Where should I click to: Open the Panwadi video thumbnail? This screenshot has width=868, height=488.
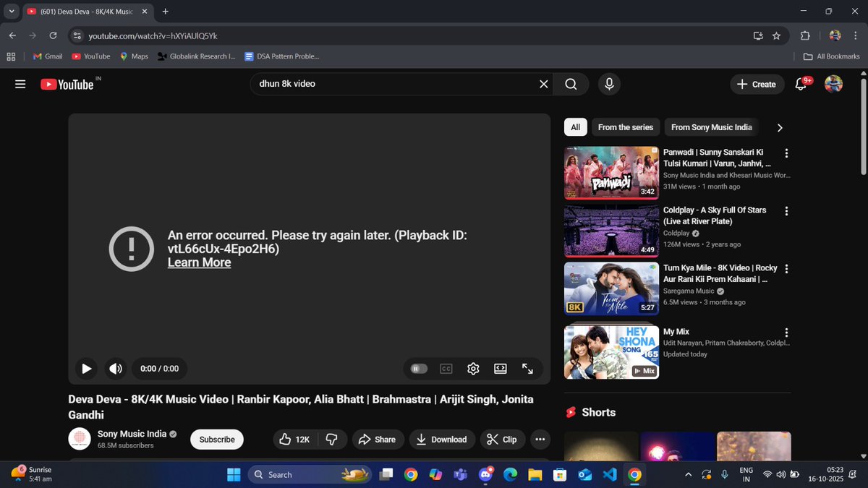(611, 173)
